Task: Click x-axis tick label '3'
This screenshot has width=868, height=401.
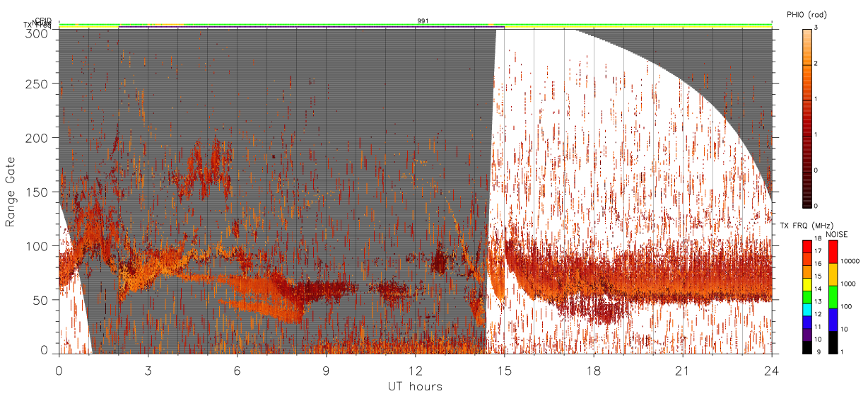Action: click(148, 371)
